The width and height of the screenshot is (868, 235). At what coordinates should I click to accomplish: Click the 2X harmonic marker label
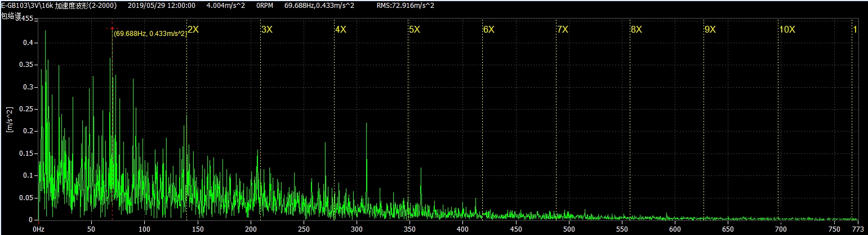coord(193,29)
